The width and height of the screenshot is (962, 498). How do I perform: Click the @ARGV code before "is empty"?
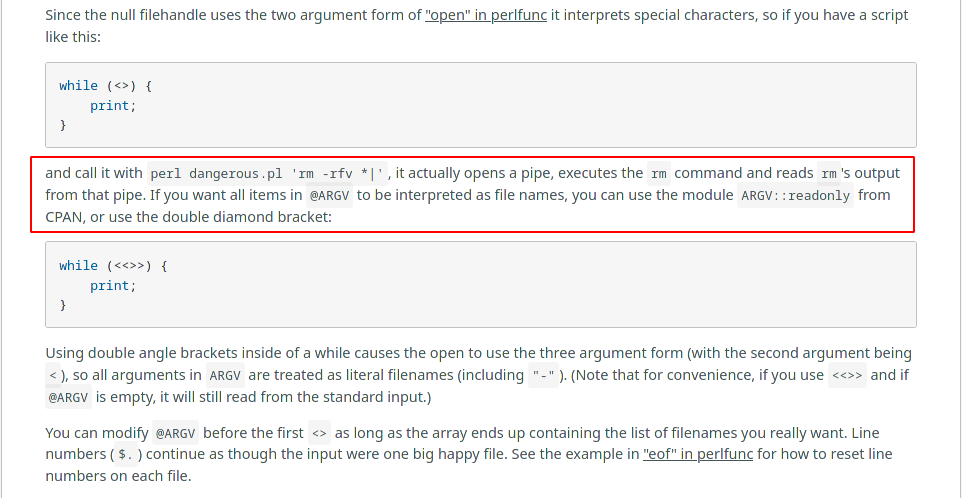pos(68,398)
